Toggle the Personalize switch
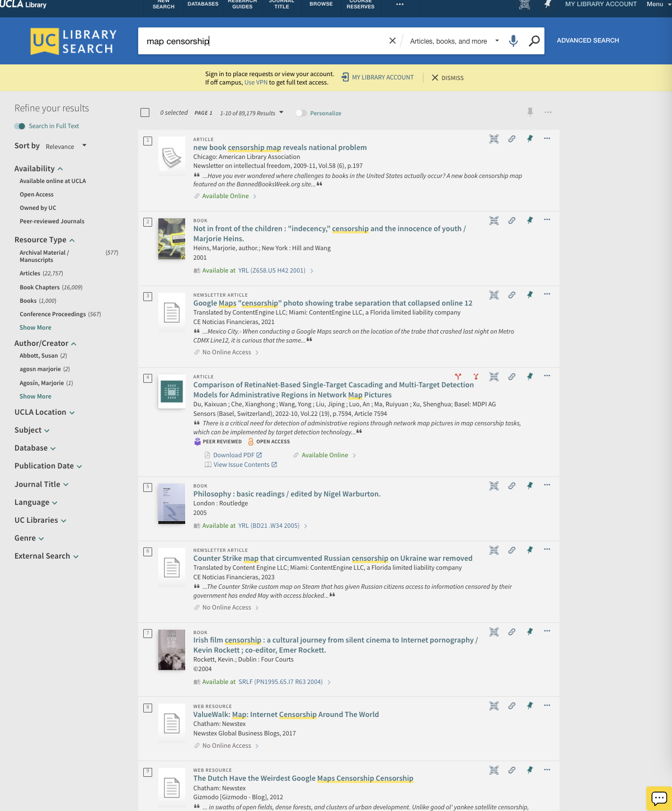 pyautogui.click(x=301, y=113)
